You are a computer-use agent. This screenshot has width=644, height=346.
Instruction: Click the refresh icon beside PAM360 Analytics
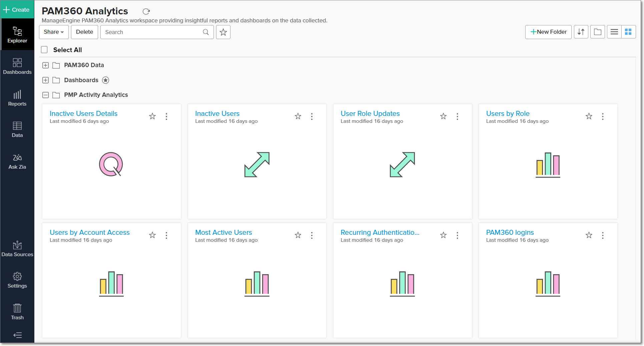click(146, 12)
